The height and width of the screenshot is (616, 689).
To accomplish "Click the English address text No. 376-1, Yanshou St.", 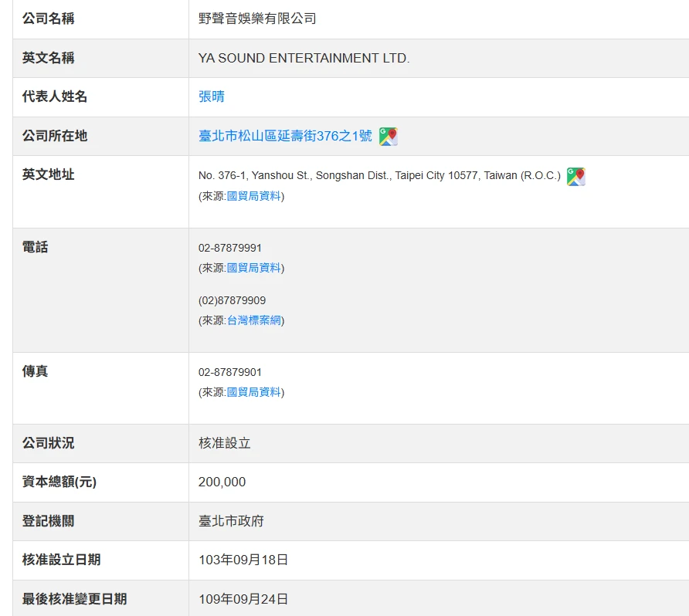I will (378, 175).
